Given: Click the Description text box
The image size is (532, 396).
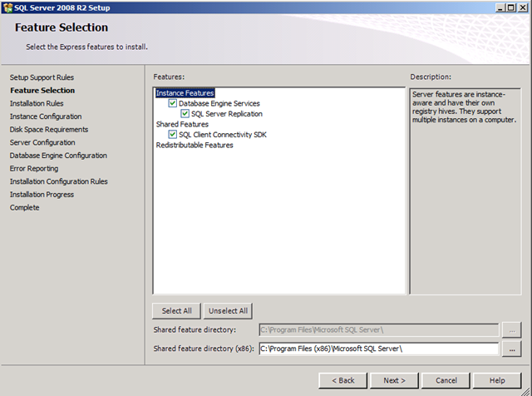Looking at the screenshot, I should (465, 191).
